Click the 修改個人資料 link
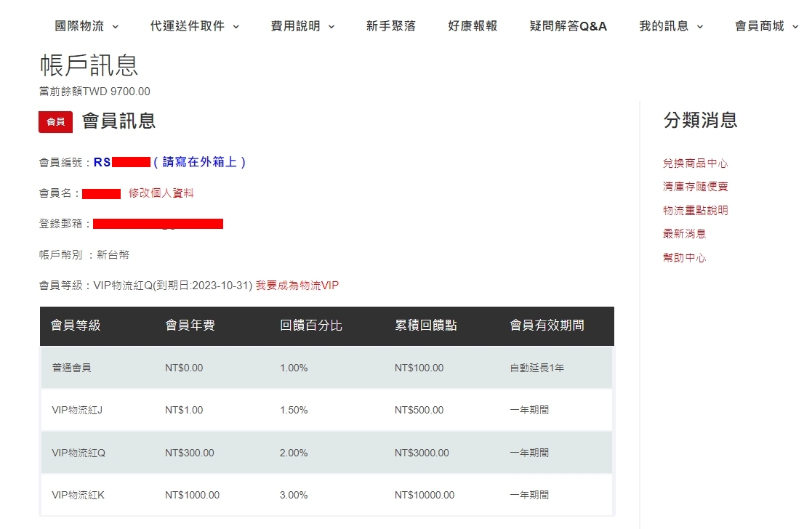 coord(161,193)
